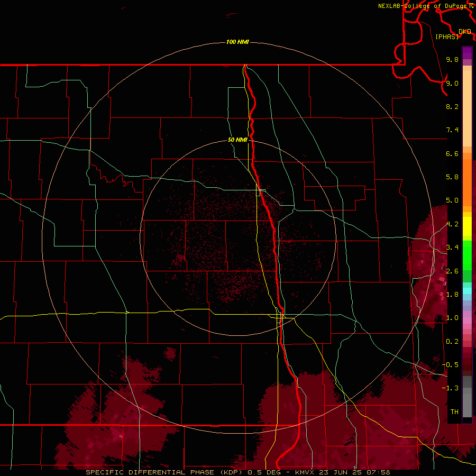Select the 1.8 scale value

452,295
